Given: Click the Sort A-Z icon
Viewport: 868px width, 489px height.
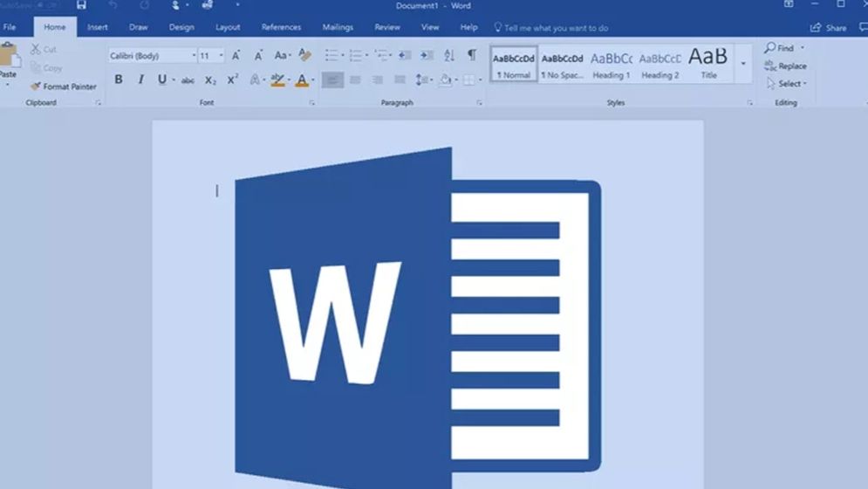Looking at the screenshot, I should pos(449,55).
